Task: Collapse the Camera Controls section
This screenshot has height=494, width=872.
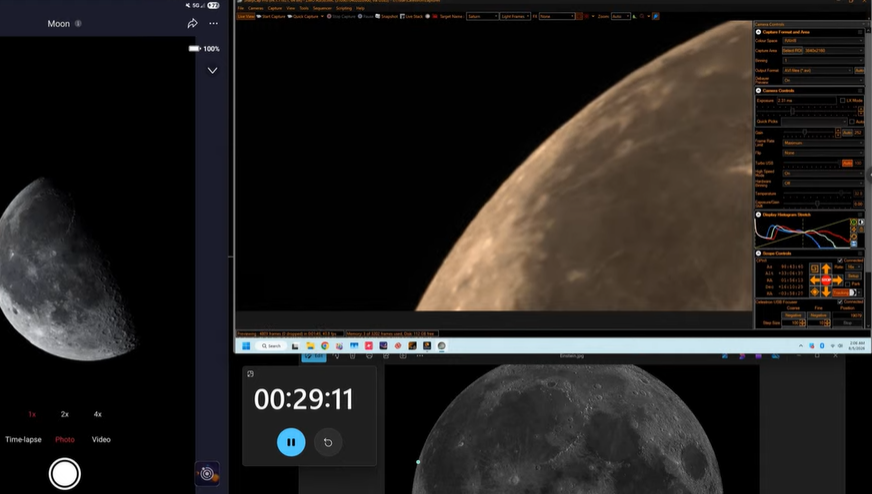Action: point(759,90)
